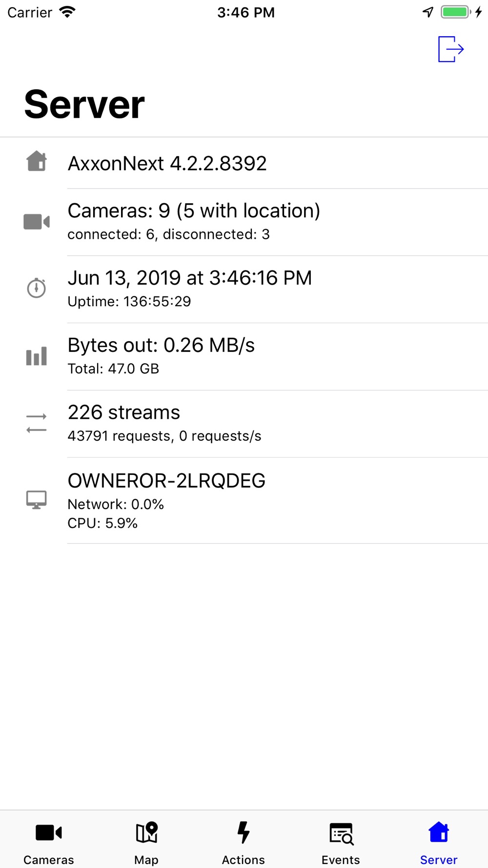This screenshot has width=488, height=868.
Task: Open the Events tab
Action: (341, 841)
